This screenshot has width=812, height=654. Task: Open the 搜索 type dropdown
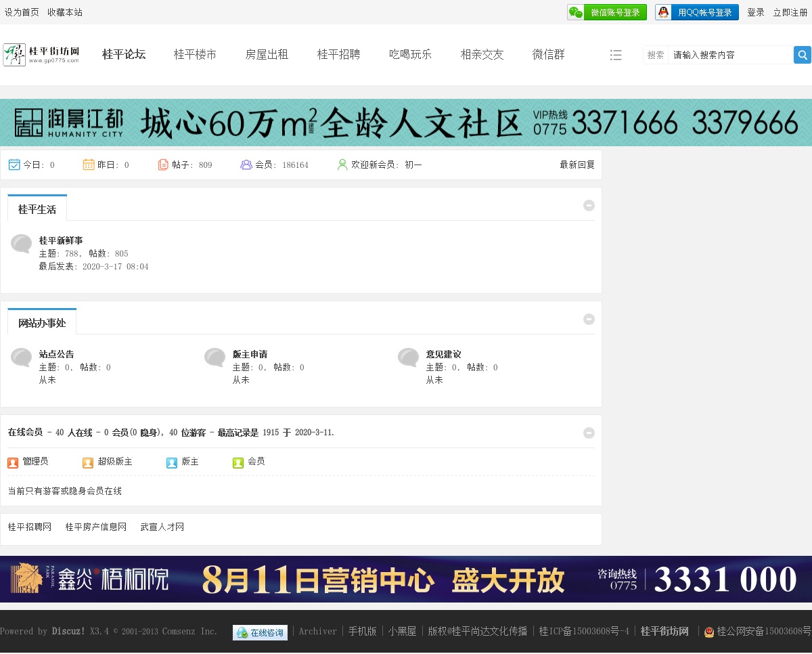coord(655,55)
